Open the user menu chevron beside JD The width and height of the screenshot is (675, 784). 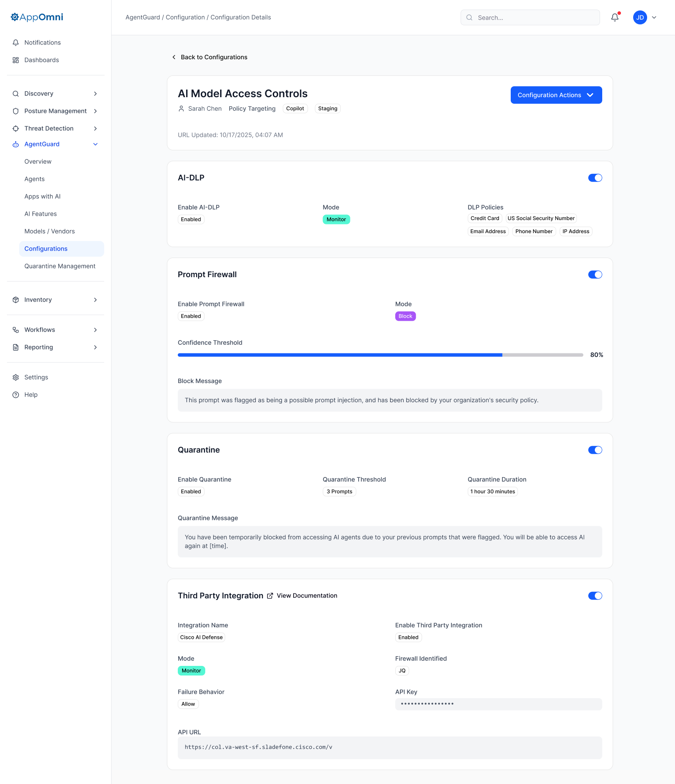654,17
